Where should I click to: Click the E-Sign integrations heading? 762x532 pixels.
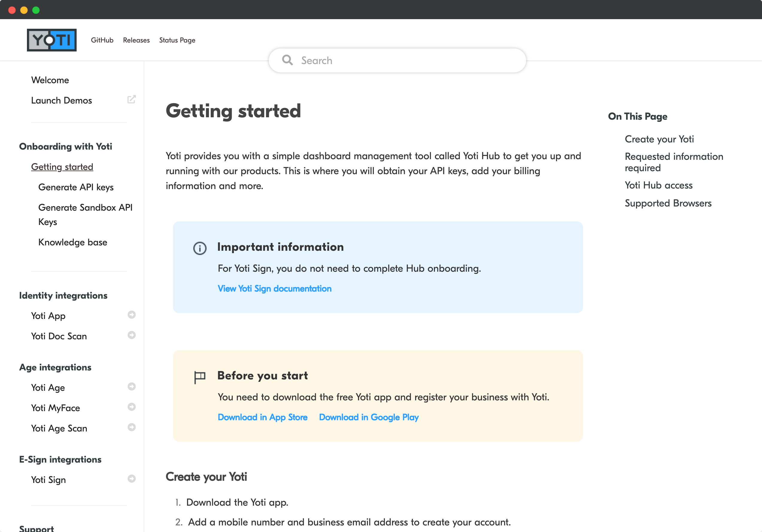click(60, 459)
